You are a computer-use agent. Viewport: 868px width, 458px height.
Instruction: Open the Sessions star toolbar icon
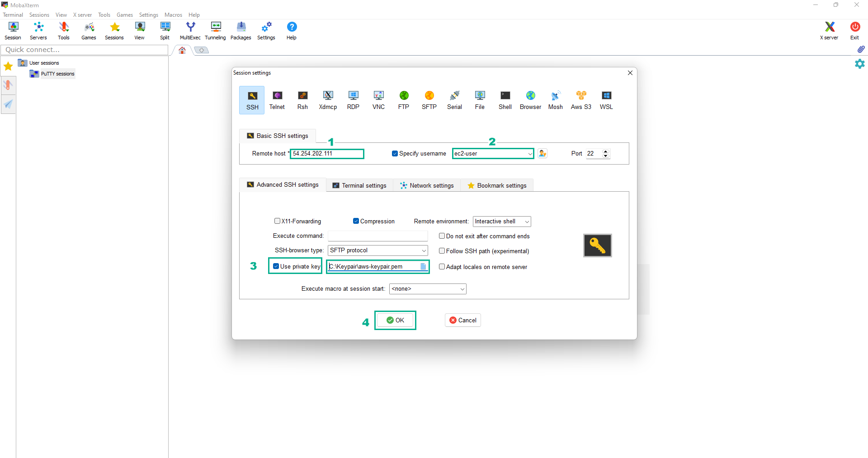(x=114, y=31)
